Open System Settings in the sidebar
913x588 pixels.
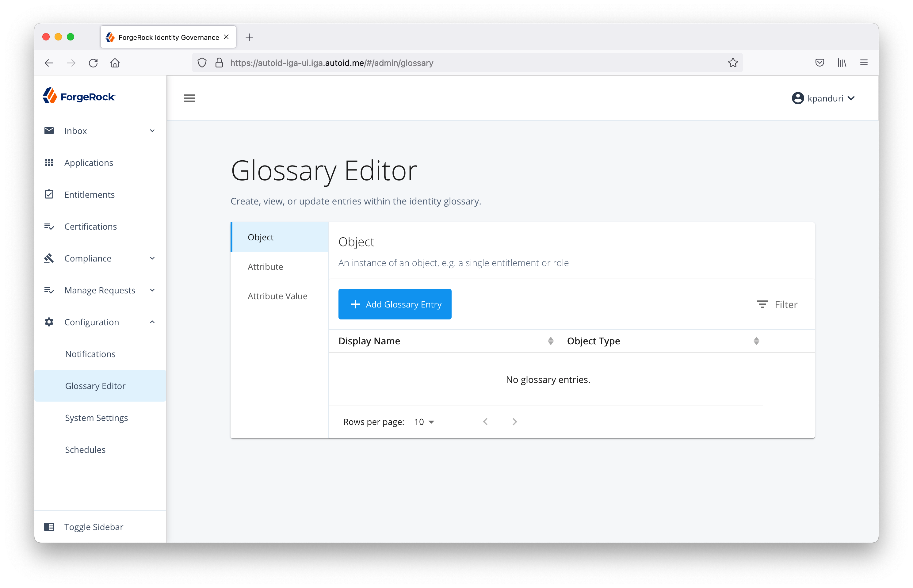[96, 418]
